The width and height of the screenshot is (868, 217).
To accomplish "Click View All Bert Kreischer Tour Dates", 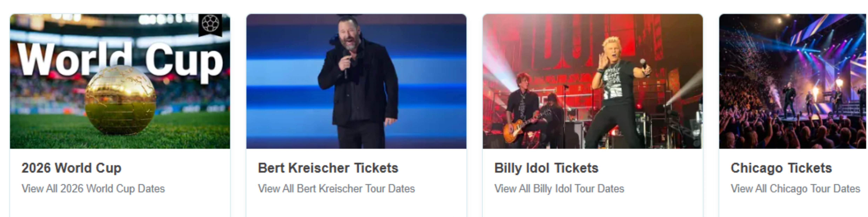I will [336, 188].
